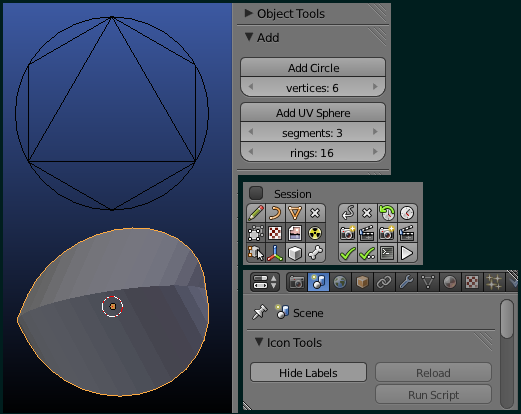The image size is (521, 414).
Task: Open Object Data tab (vertex triangle)
Action: pyautogui.click(x=428, y=282)
